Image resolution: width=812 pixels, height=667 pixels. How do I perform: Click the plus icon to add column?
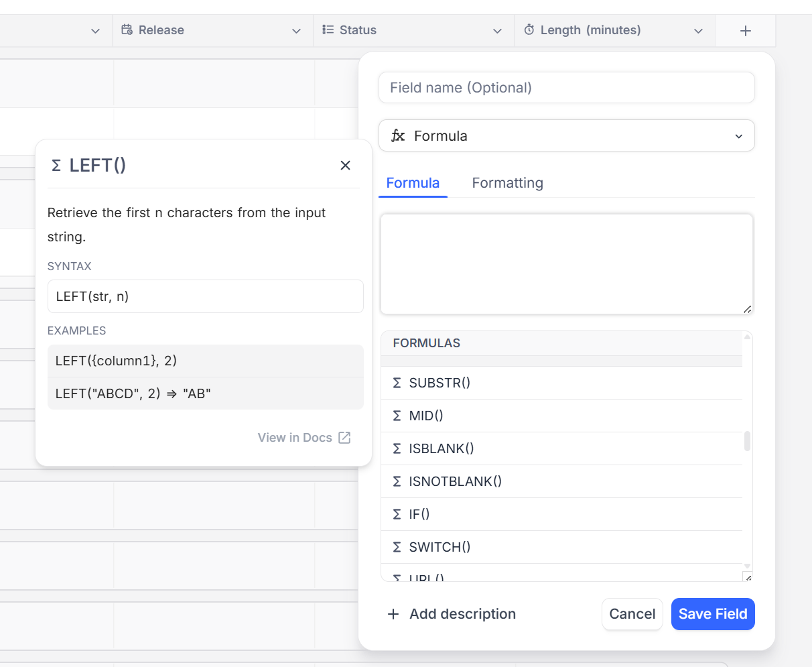tap(745, 31)
